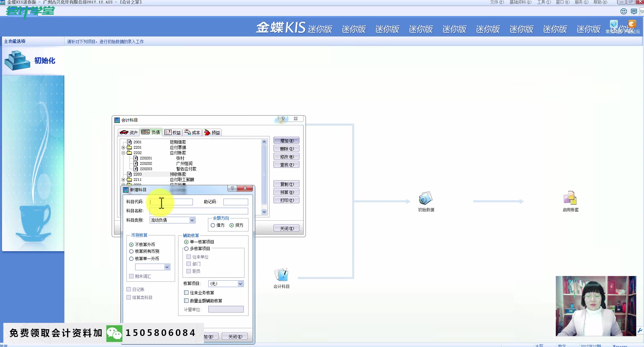Switch to the 资产 tab with car icon
This screenshot has width=644, height=347.
tap(128, 132)
